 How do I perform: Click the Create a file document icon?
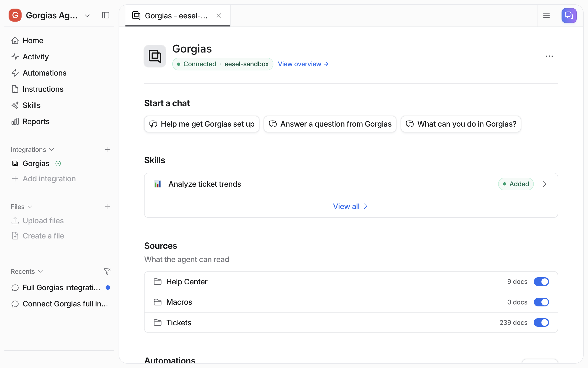(15, 236)
